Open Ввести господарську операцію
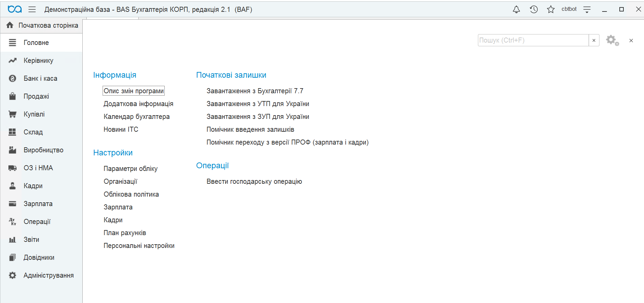The height and width of the screenshot is (303, 644). 254,181
